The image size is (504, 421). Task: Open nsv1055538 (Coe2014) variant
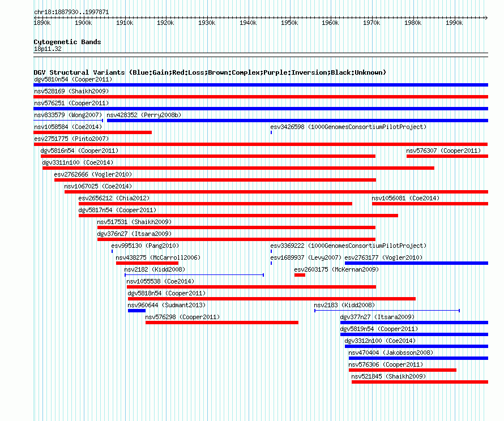[x=160, y=281]
